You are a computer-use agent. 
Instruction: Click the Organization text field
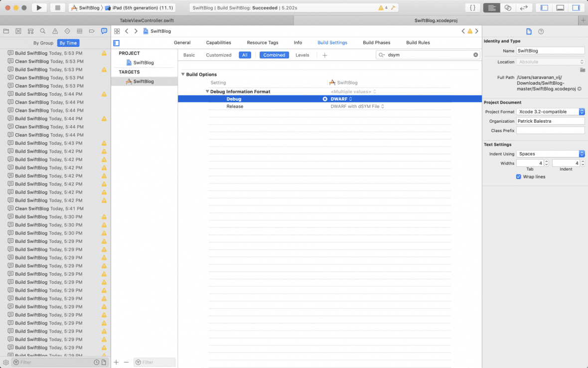[x=551, y=121]
